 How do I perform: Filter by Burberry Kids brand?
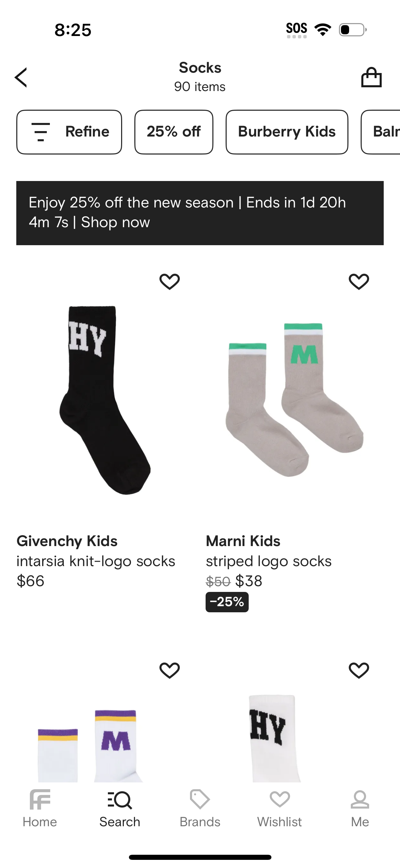(x=287, y=132)
